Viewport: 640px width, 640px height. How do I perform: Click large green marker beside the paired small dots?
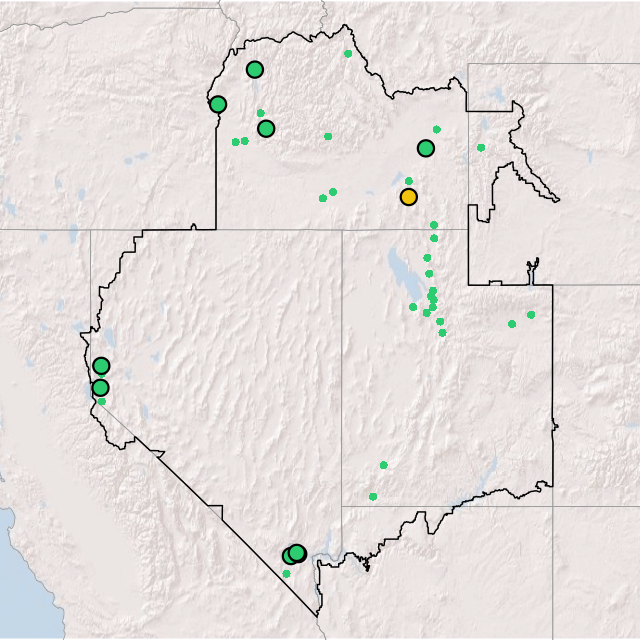pyautogui.click(x=266, y=128)
